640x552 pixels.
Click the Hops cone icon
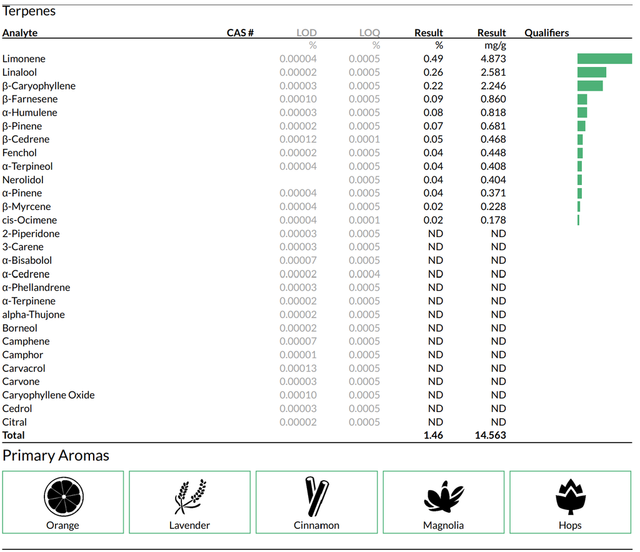571,496
